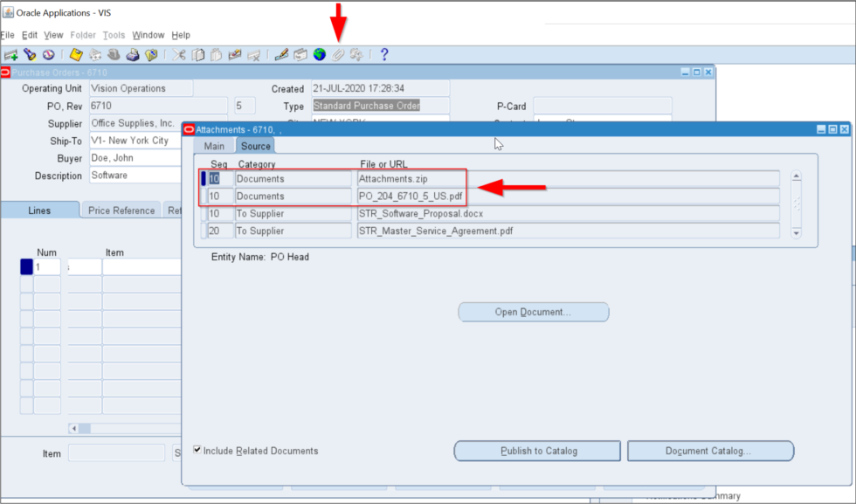Switch to the Main tab in Attachments
Viewport: 856px width, 504px height.
215,146
